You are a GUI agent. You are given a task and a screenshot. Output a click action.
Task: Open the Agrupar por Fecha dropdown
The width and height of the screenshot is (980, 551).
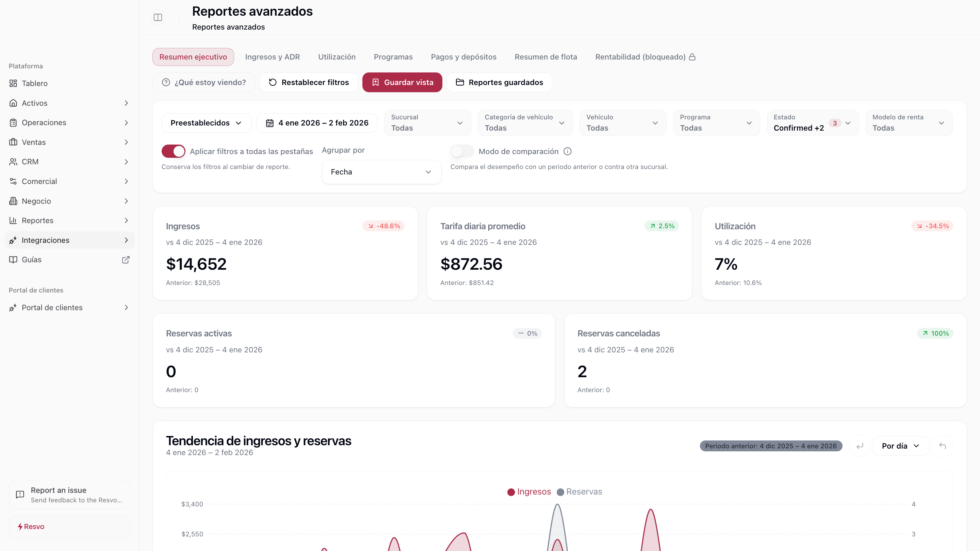click(381, 172)
